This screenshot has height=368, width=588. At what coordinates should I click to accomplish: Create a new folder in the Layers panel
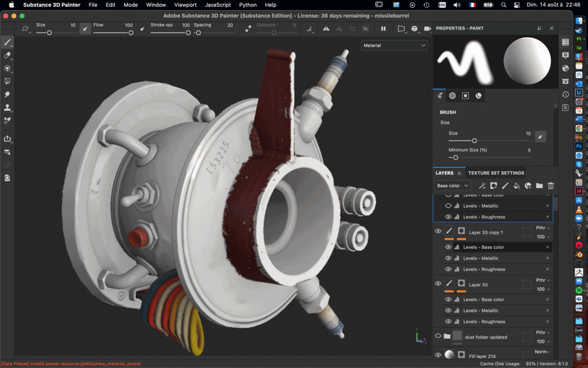pos(539,185)
